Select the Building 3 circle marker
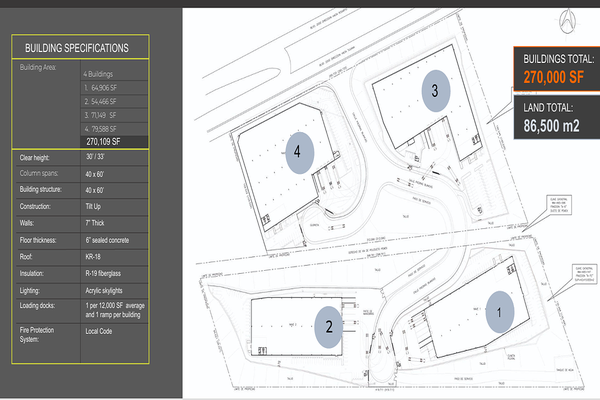This screenshot has width=600, height=400. [x=435, y=91]
